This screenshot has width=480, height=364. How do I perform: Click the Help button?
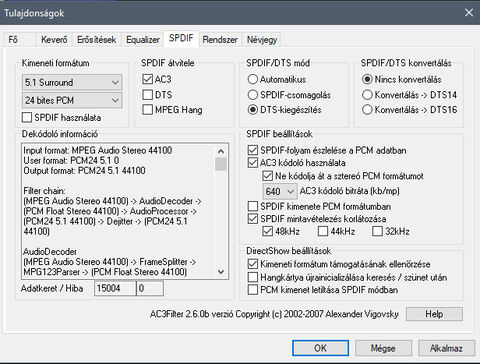[x=434, y=314]
